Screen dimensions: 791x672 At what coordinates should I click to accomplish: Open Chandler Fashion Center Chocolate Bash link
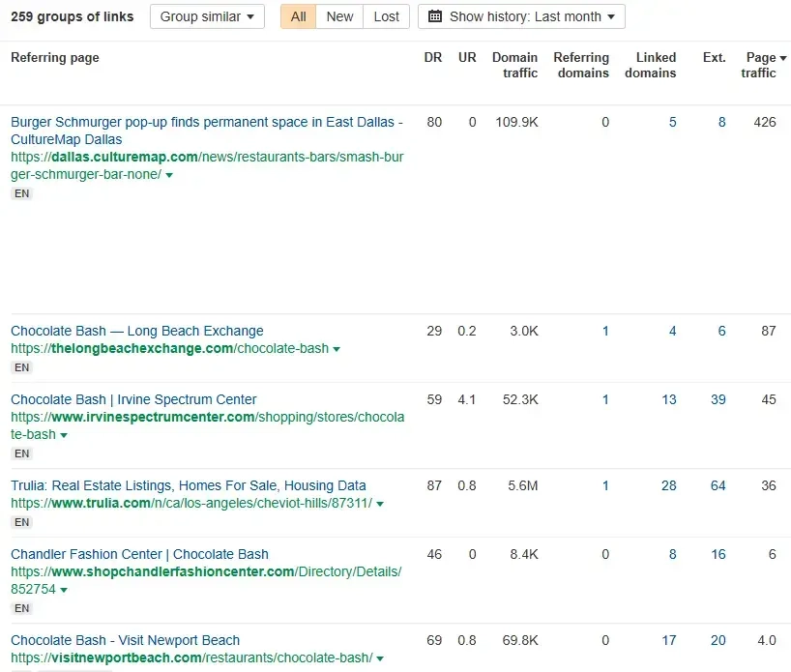139,554
